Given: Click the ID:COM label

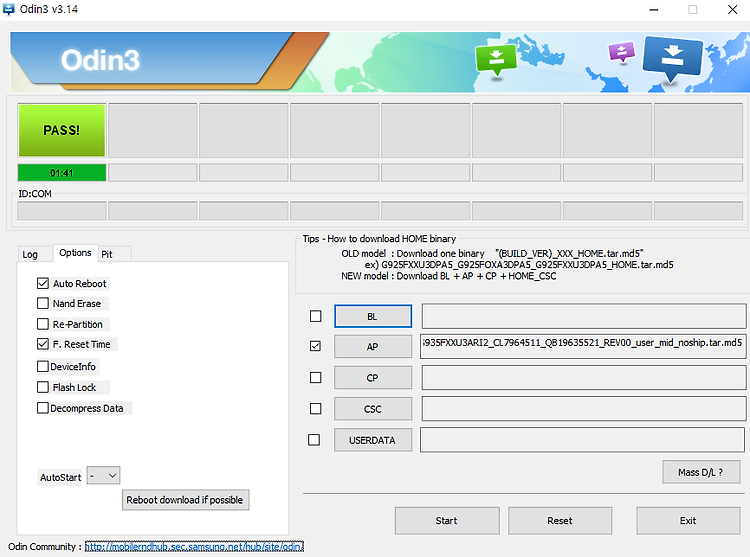Looking at the screenshot, I should (35, 194).
